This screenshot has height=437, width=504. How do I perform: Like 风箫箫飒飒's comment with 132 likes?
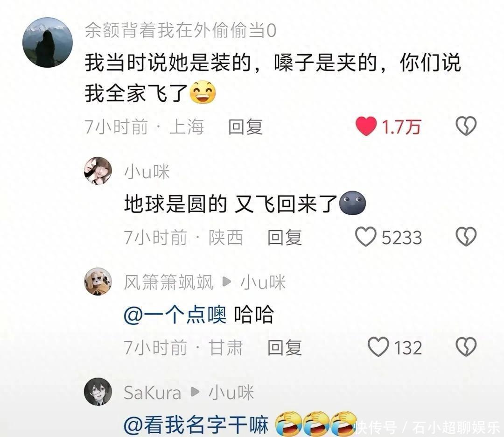(x=378, y=347)
